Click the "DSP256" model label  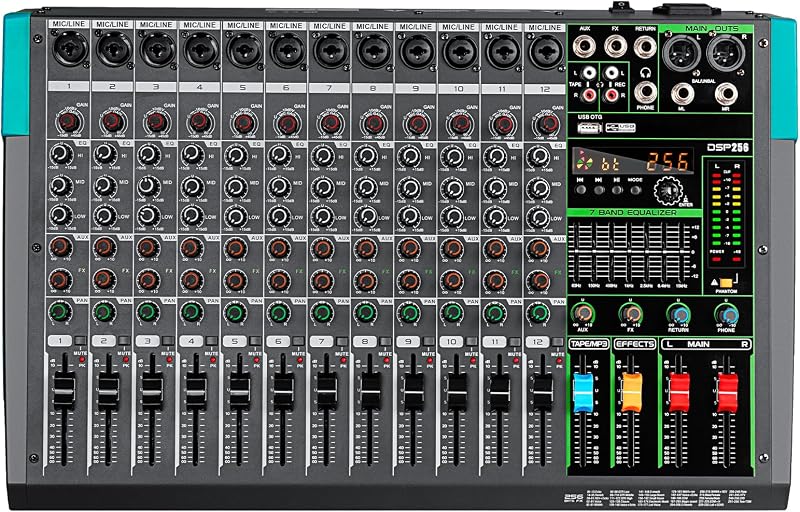(x=727, y=147)
